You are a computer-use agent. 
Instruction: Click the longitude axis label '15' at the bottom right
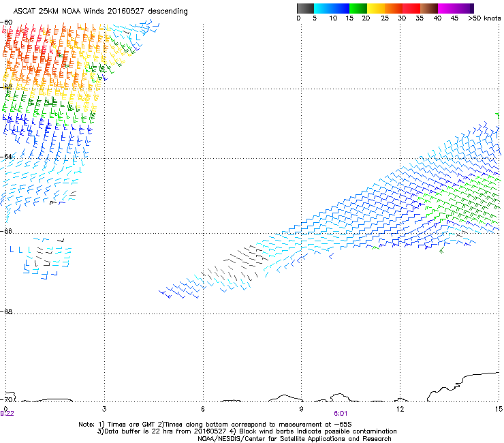pos(499,409)
